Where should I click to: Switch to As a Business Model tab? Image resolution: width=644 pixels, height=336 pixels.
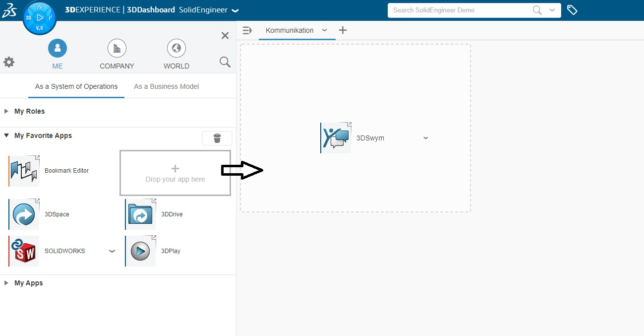[166, 86]
